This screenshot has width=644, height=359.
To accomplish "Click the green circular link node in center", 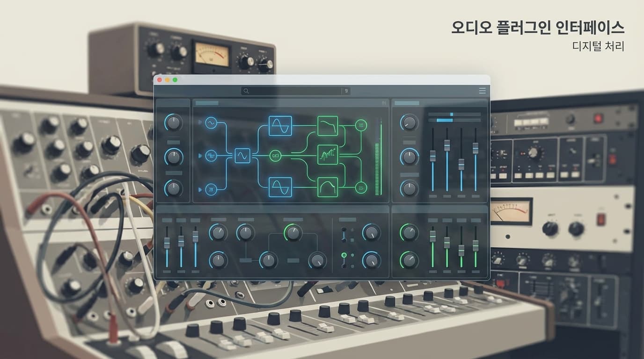I will pos(276,156).
